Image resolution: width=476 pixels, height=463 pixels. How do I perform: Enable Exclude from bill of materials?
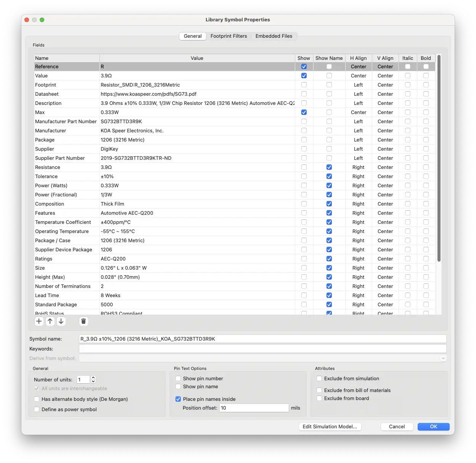click(x=320, y=390)
